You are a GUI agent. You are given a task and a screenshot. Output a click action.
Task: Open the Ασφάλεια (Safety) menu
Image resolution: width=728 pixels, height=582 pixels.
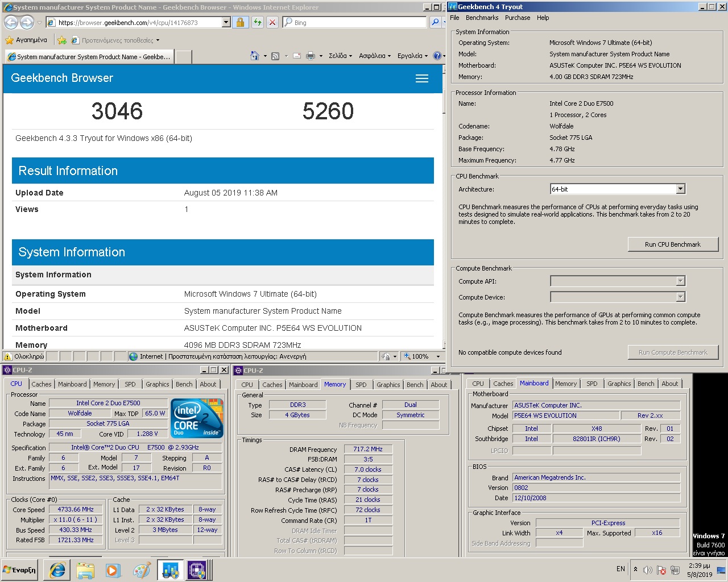(x=374, y=56)
